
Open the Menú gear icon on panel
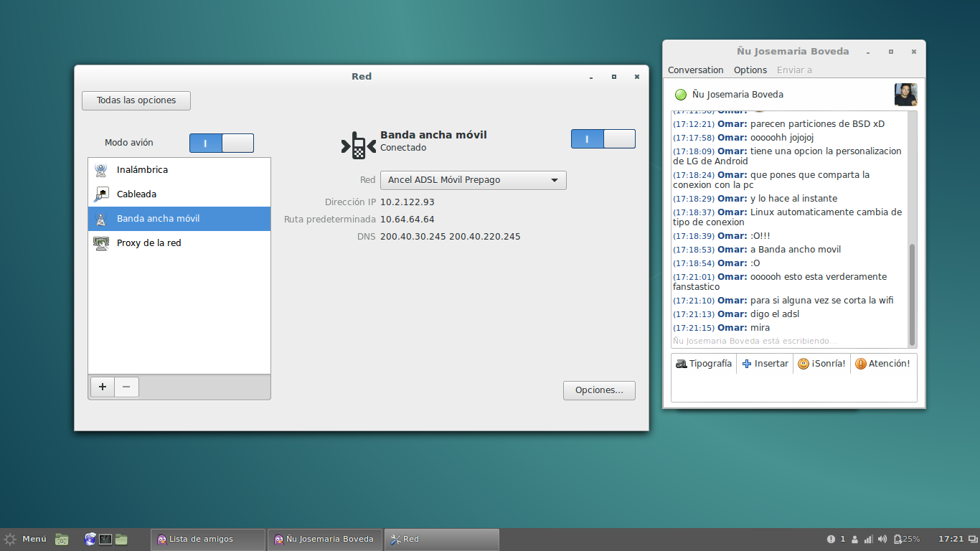point(10,539)
